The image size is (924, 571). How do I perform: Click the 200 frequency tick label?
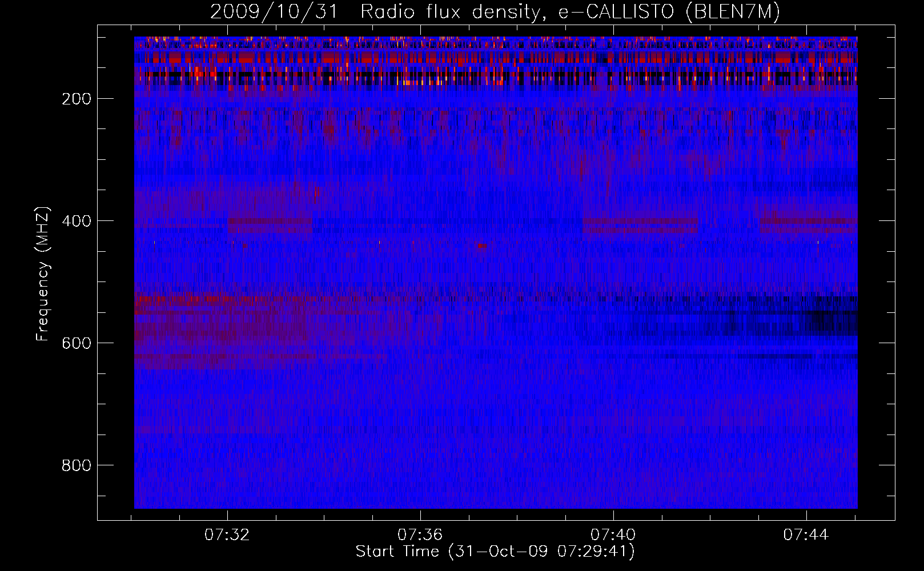click(77, 99)
